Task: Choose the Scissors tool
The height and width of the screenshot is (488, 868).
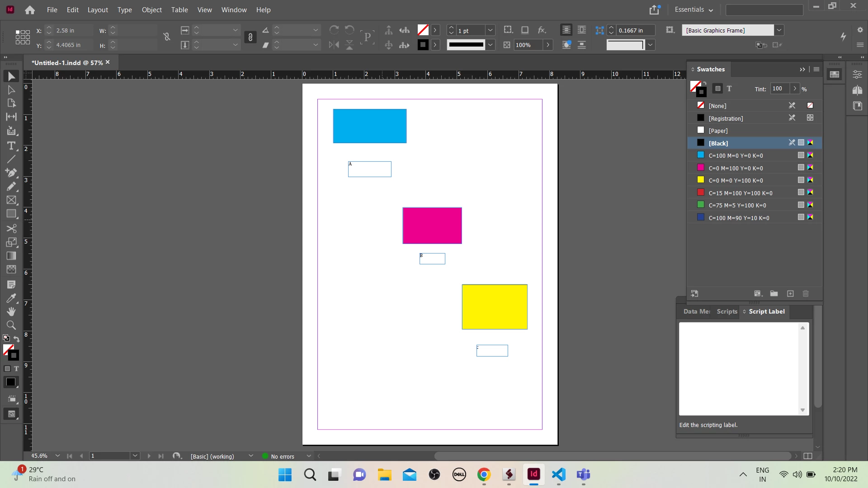Action: point(11,228)
